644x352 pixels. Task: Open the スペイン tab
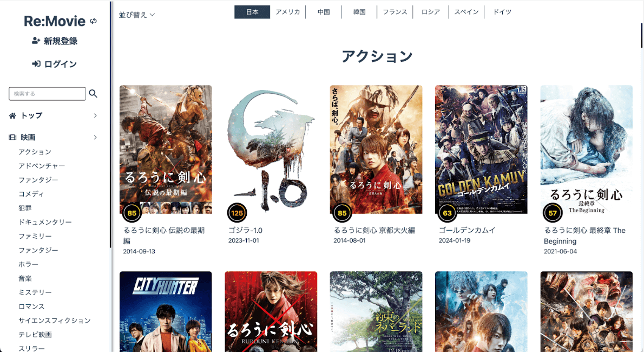coord(466,12)
